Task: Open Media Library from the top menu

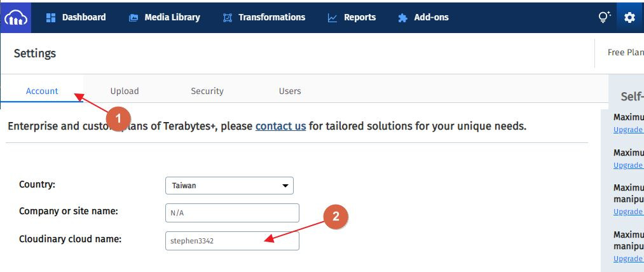Action: (x=172, y=18)
